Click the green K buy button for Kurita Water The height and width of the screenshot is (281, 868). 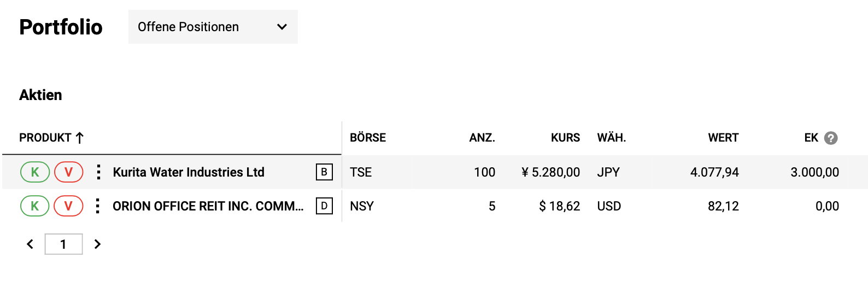(35, 172)
